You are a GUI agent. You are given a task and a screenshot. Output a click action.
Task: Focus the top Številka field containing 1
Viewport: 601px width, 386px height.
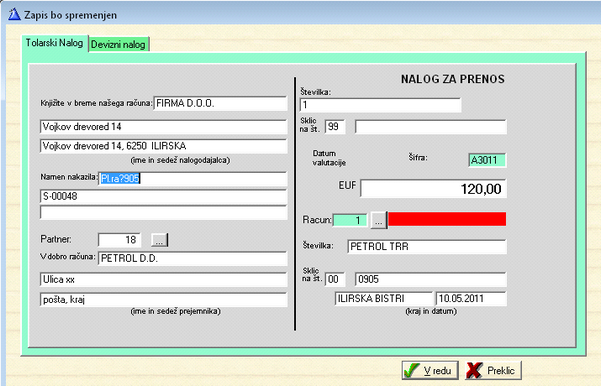(380, 105)
